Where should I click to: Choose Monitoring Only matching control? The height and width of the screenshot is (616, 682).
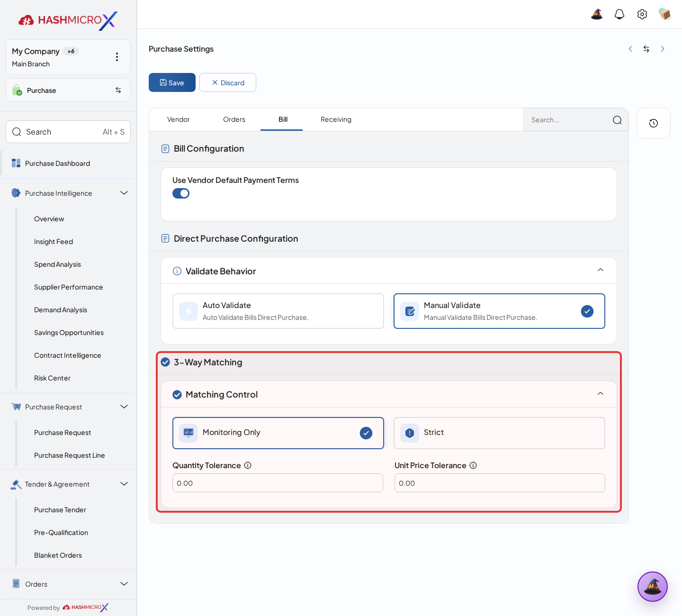click(x=278, y=433)
